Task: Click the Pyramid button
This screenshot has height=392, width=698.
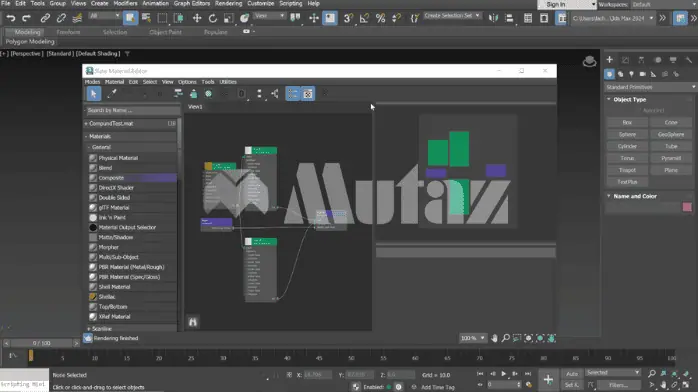Action: (671, 158)
